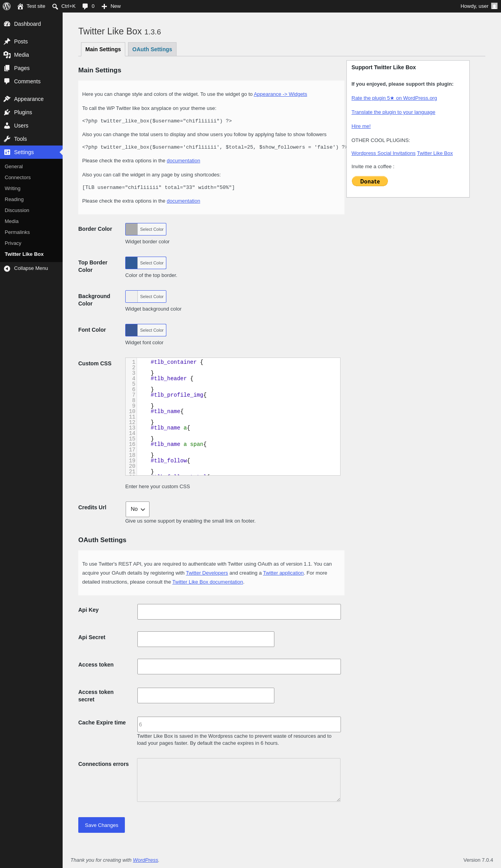Screen dimensions: 501x868
Task: Open Twitter application link
Action: 283,573
